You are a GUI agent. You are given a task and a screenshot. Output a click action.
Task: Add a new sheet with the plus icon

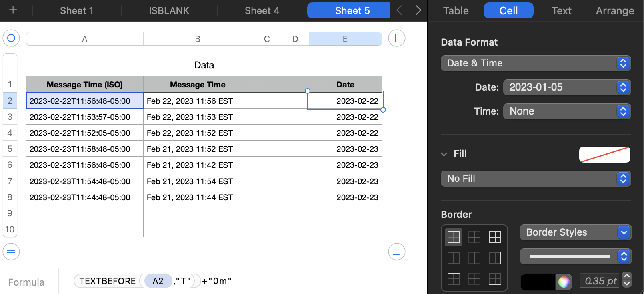(x=13, y=10)
